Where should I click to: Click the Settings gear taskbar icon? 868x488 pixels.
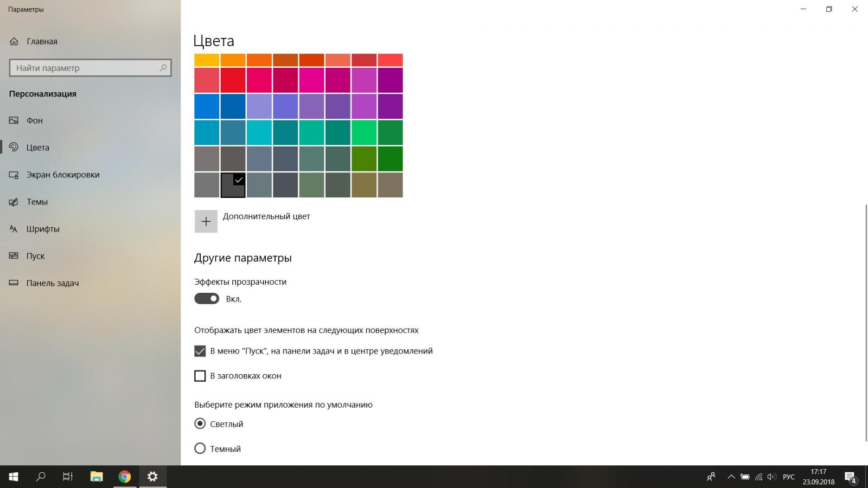pyautogui.click(x=152, y=477)
